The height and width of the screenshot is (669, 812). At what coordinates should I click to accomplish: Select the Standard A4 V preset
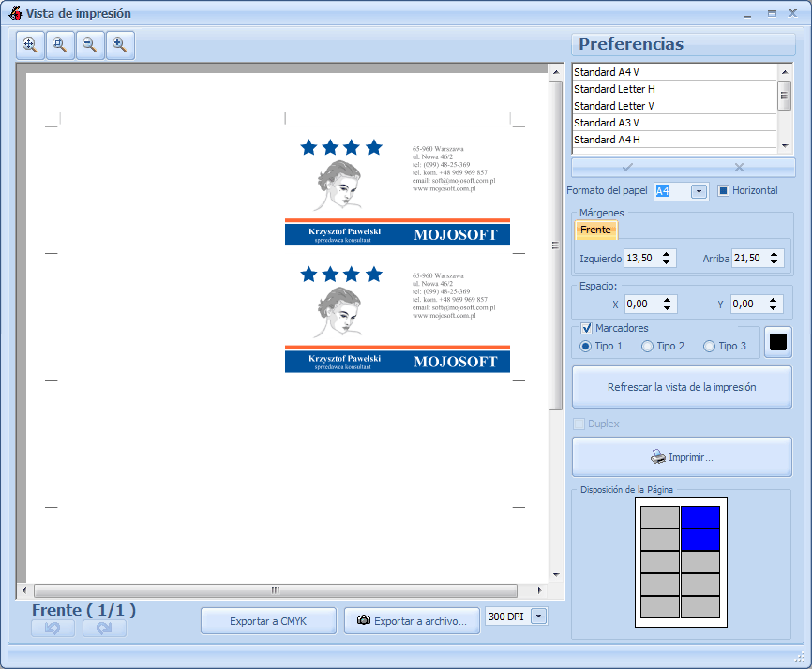click(x=674, y=72)
